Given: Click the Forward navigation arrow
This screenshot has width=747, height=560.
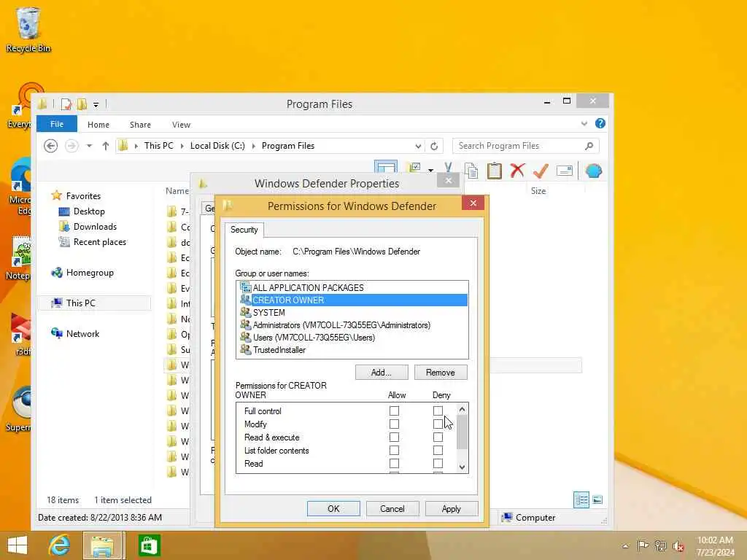Looking at the screenshot, I should click(71, 146).
